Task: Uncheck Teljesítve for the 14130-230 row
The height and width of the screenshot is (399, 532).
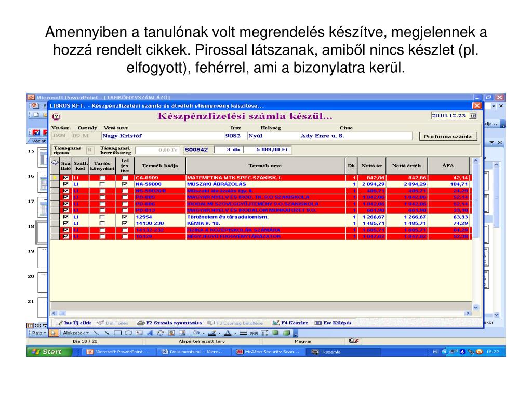Action: click(x=125, y=223)
